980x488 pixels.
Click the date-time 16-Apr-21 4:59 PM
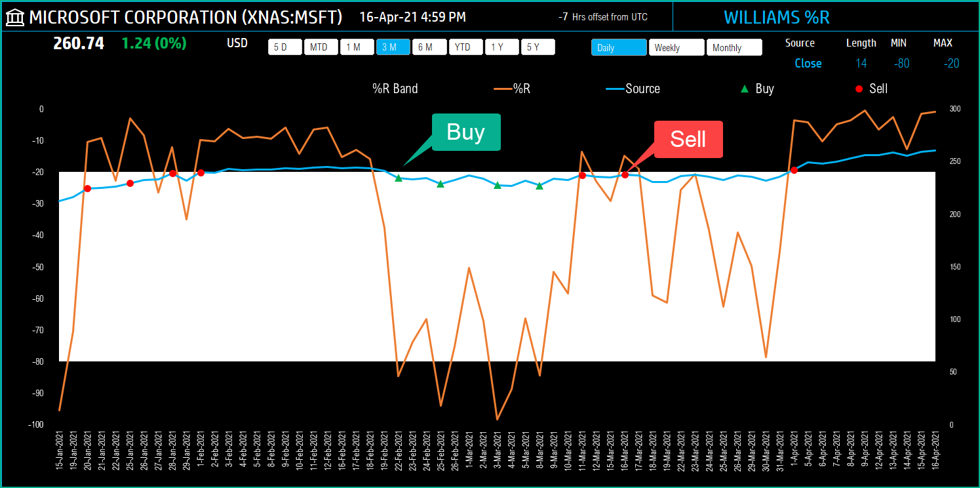413,17
